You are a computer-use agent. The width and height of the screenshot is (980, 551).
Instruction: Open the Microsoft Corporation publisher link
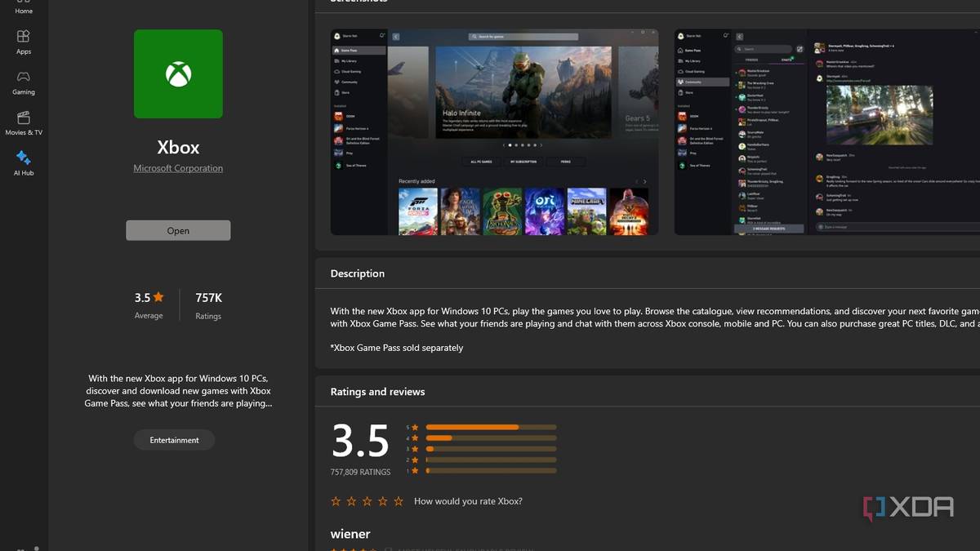coord(178,168)
